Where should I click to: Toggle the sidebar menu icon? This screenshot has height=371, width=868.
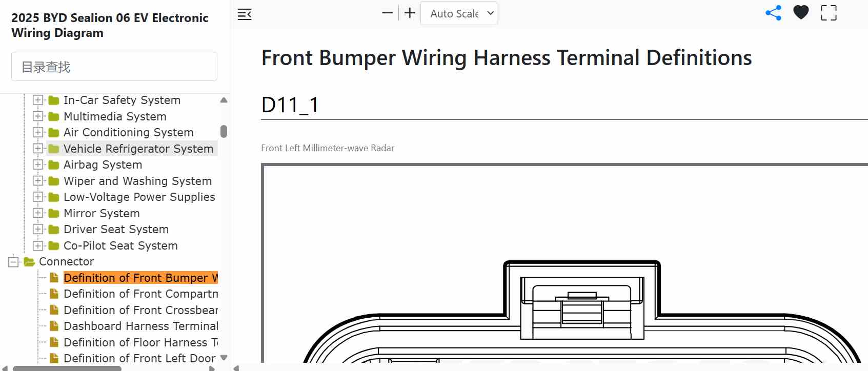(245, 14)
